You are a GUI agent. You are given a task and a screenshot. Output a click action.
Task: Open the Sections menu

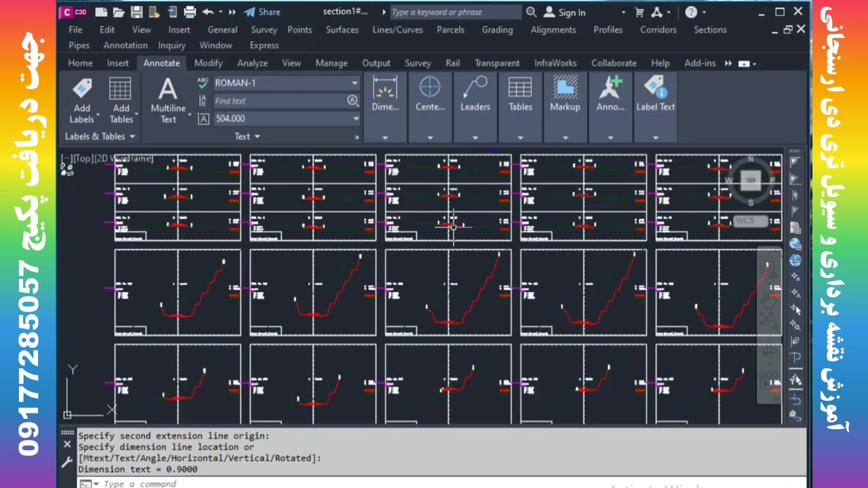pyautogui.click(x=710, y=30)
